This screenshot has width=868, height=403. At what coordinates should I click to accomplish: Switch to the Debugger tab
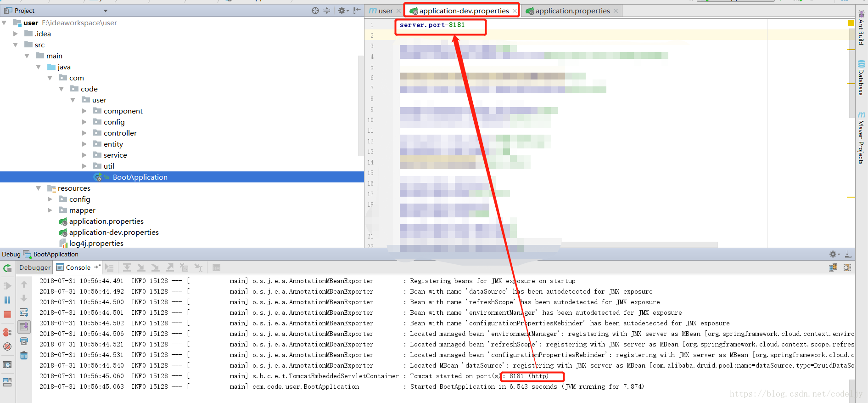(35, 267)
